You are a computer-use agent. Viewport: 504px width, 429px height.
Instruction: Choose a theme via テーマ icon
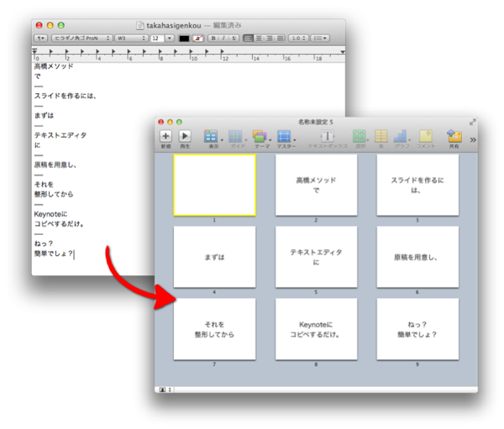[260, 136]
